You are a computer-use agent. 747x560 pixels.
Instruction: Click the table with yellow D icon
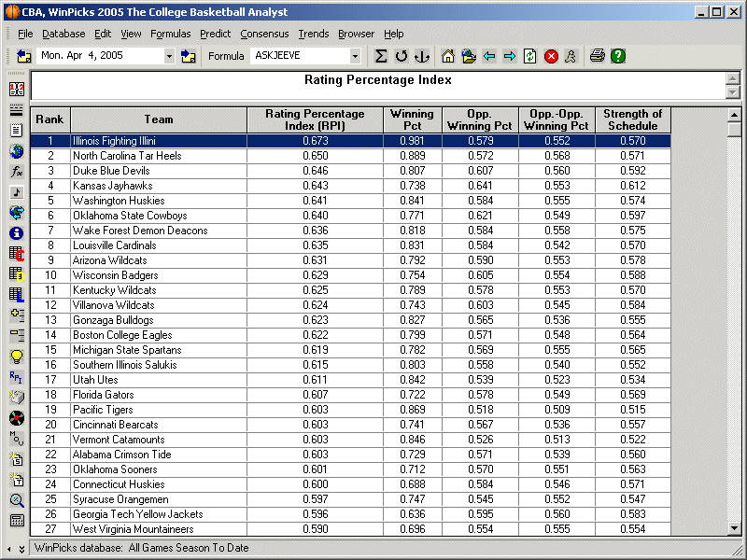[x=17, y=273]
